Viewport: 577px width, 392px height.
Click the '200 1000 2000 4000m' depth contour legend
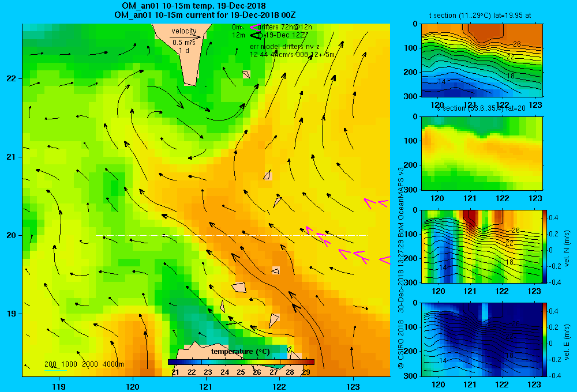(x=84, y=364)
